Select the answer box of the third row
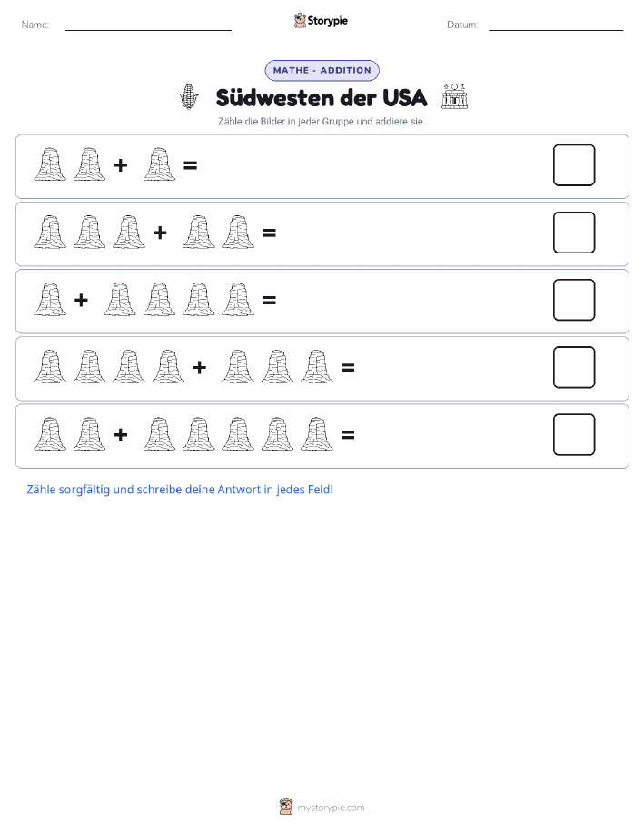644x833 pixels. click(574, 300)
